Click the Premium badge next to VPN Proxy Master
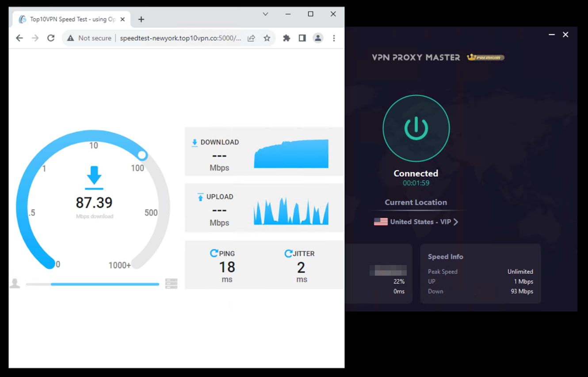The image size is (588, 377). 485,57
